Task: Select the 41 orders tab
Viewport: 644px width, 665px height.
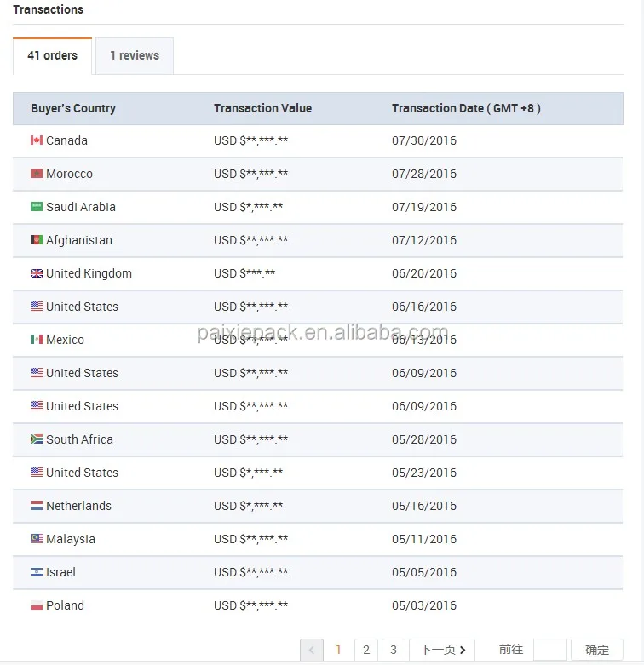Action: tap(52, 56)
